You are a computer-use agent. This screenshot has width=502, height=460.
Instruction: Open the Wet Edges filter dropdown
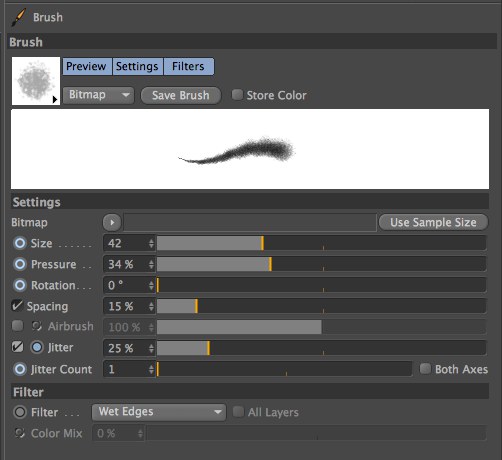(159, 412)
